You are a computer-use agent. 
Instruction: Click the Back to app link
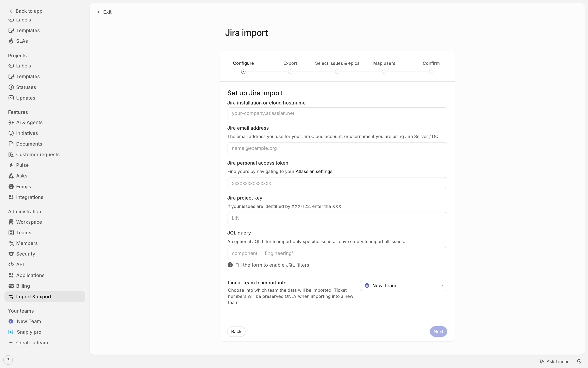pos(26,11)
